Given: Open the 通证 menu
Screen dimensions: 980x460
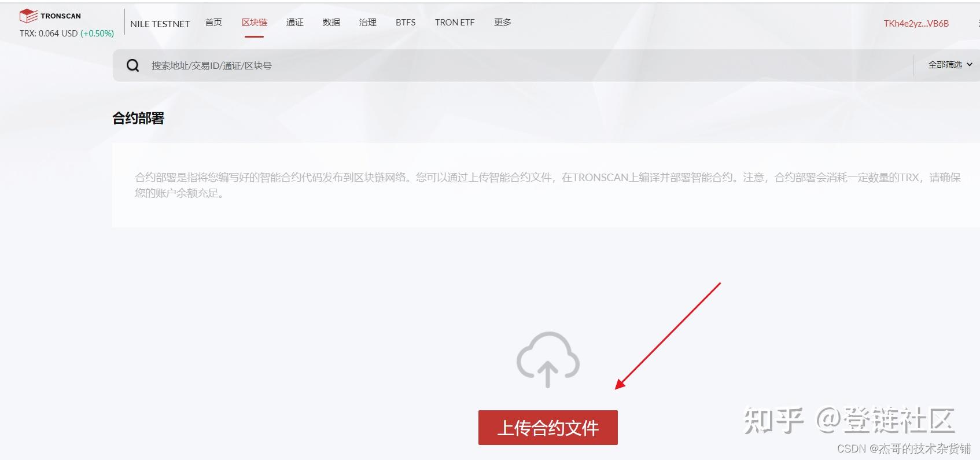Looking at the screenshot, I should pos(294,23).
